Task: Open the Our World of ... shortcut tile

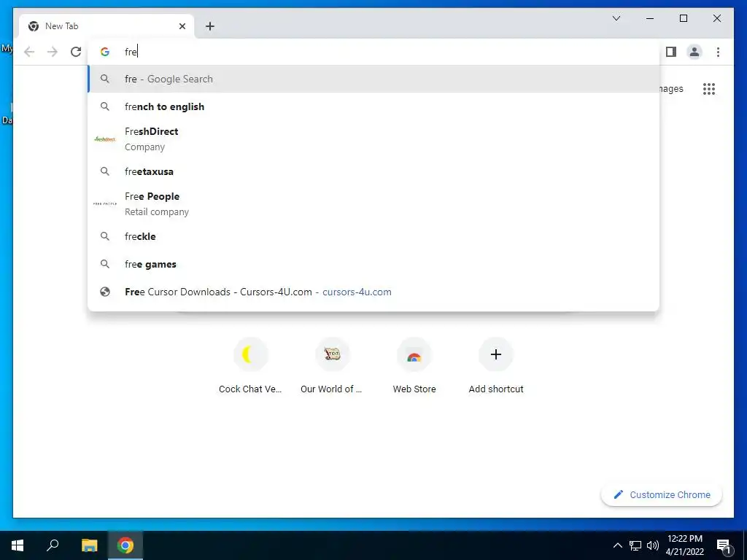Action: click(x=332, y=366)
